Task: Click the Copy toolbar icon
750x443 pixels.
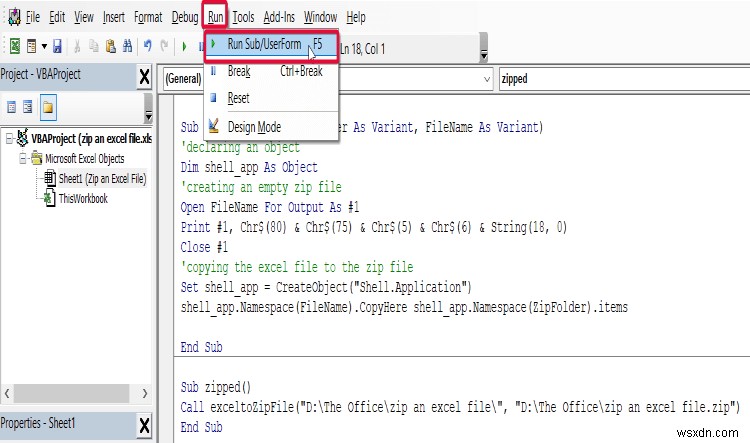Action: [x=94, y=46]
